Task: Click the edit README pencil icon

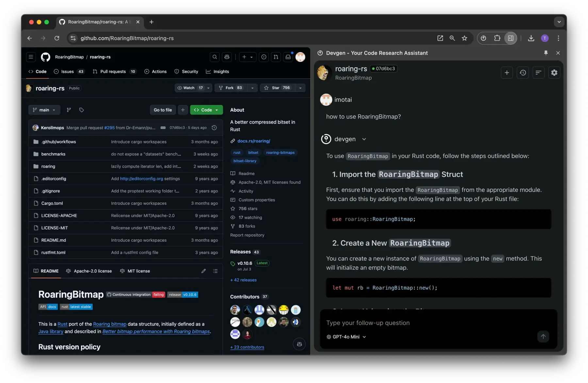Action: tap(204, 271)
